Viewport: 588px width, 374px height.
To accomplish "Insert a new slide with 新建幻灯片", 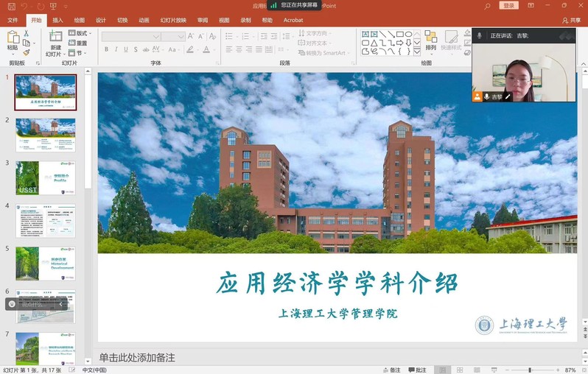I will tap(55, 40).
